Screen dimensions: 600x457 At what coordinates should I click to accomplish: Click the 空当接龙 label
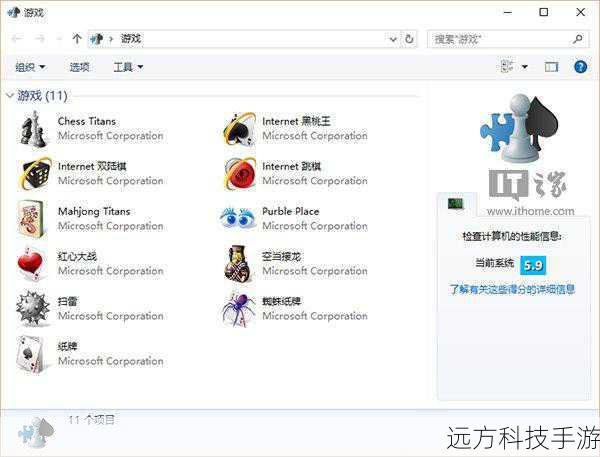(x=281, y=256)
